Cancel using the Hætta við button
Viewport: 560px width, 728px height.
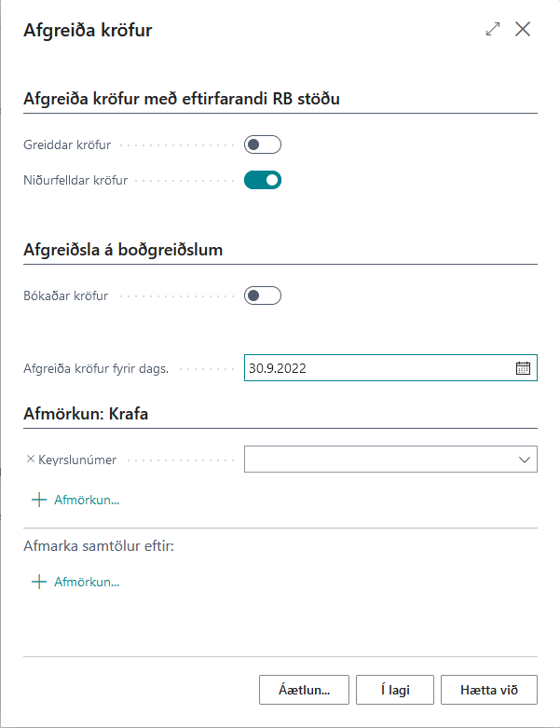(489, 690)
